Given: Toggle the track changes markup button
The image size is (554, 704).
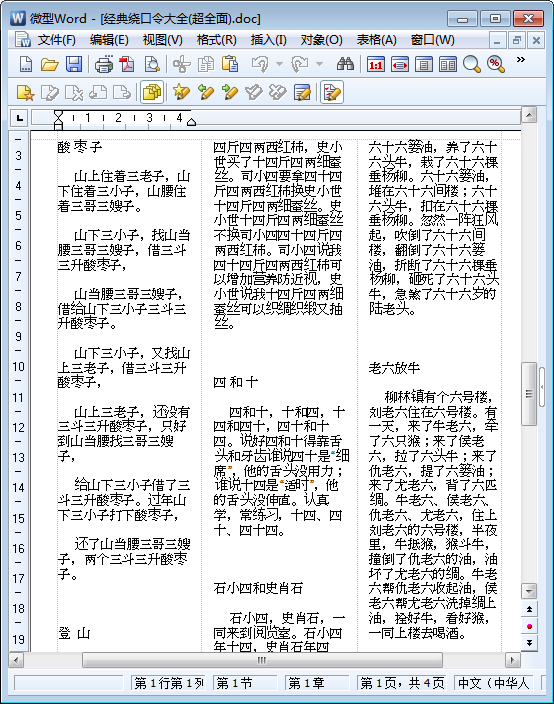Looking at the screenshot, I should tap(332, 92).
